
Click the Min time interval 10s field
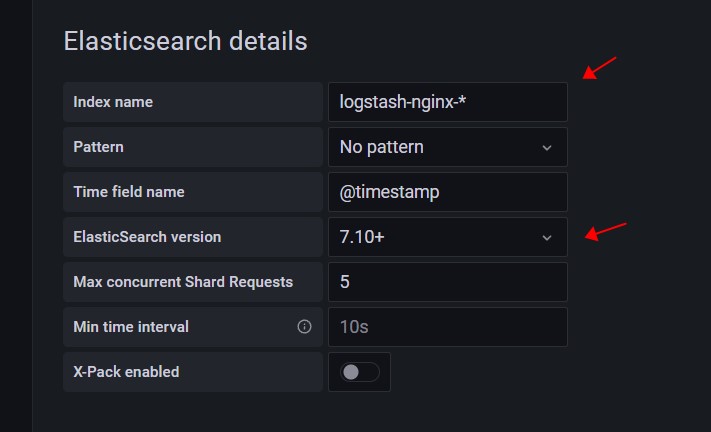[x=447, y=327]
